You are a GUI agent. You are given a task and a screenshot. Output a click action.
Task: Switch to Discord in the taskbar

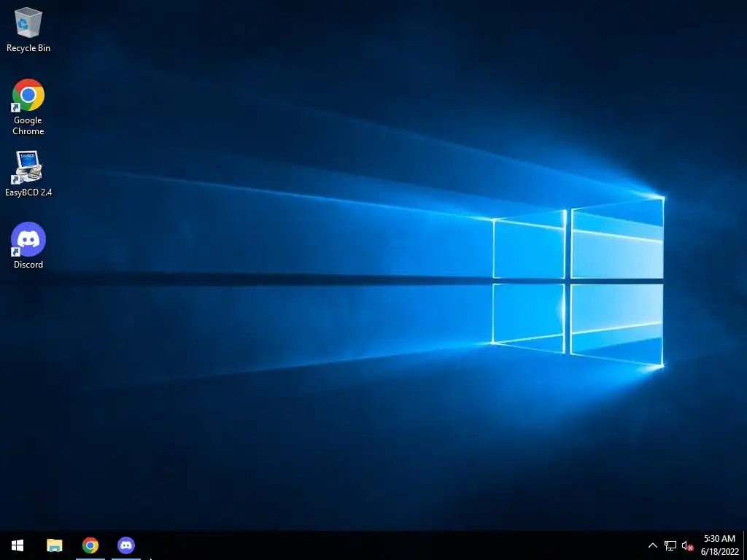click(126, 545)
